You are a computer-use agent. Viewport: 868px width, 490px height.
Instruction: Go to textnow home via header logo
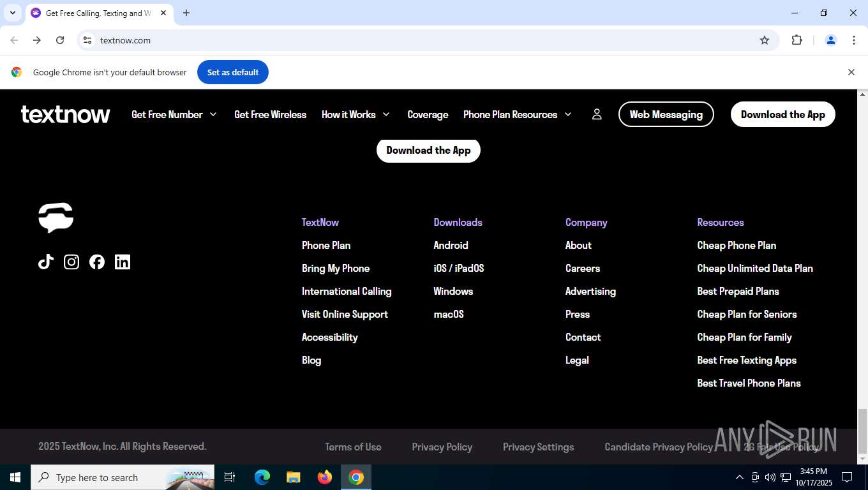click(65, 114)
